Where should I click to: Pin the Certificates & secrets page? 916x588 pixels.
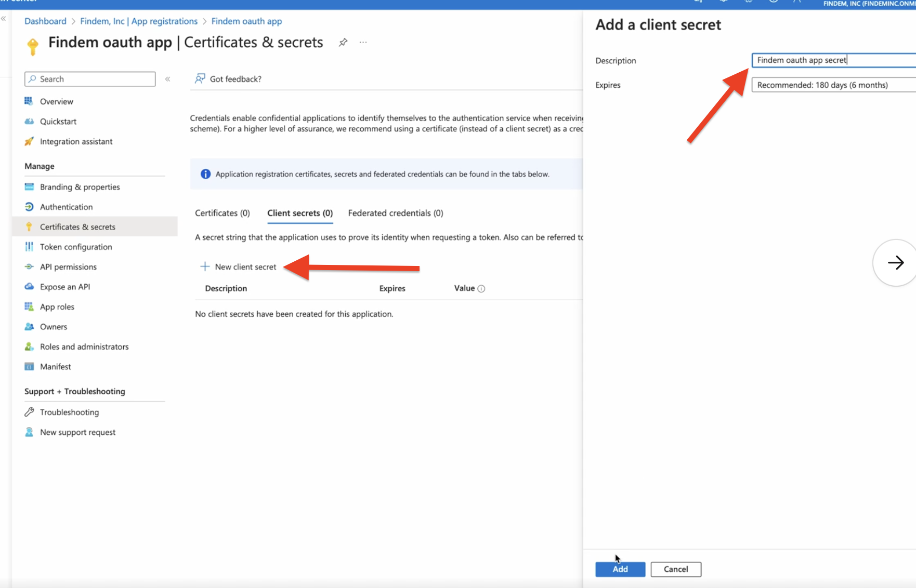point(343,43)
